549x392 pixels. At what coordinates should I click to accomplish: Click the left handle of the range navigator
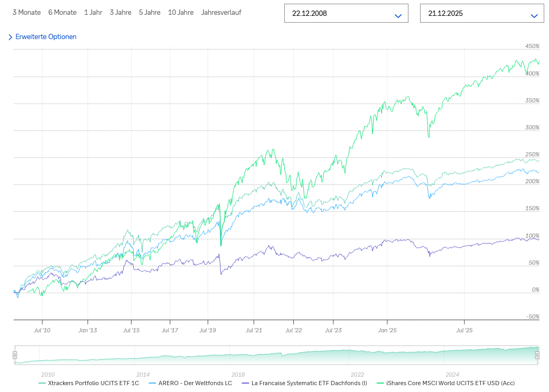(x=15, y=355)
